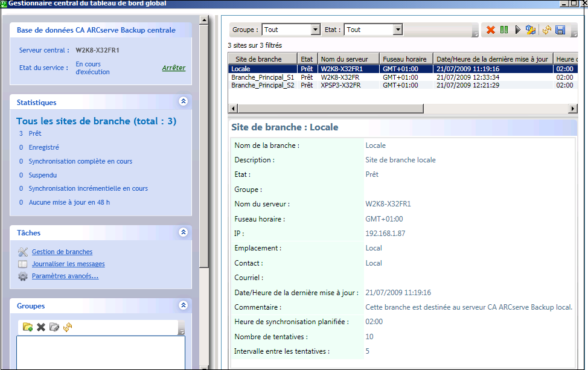Save dashboard data using the disk icon
Viewport: 588px width, 370px height.
[560, 29]
